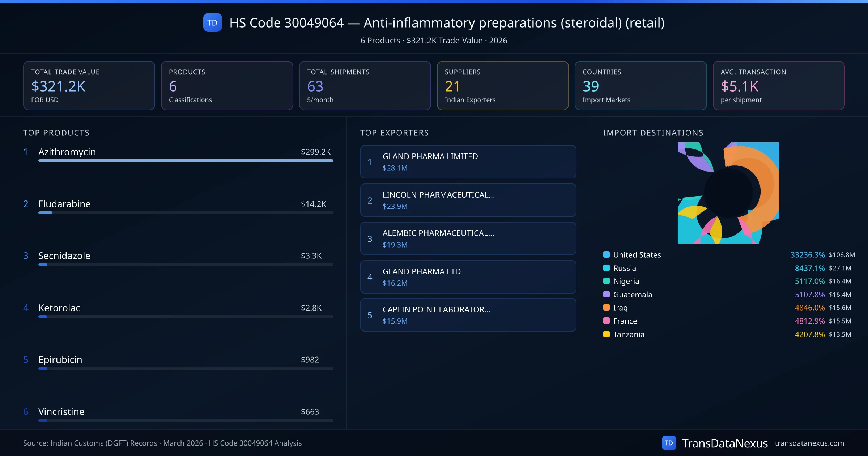Click the Nigeria legend color square

607,281
